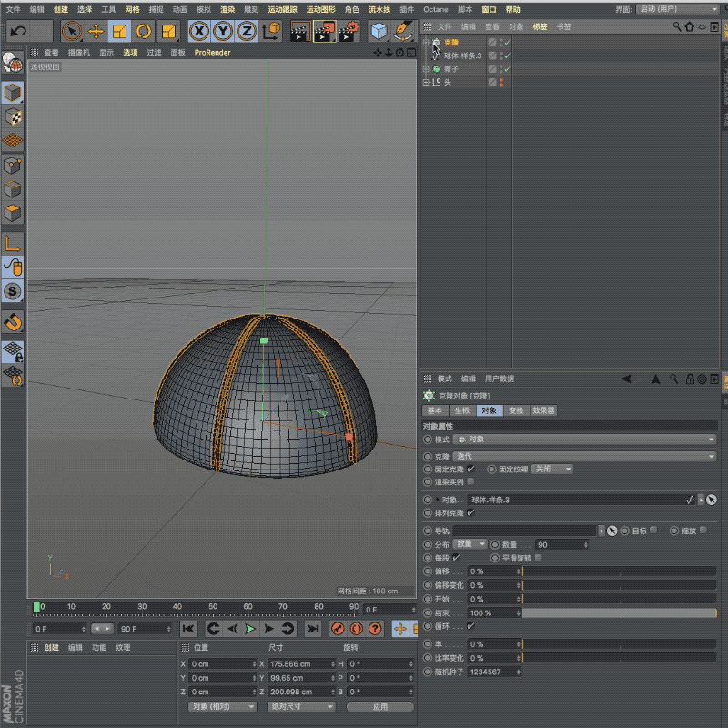
Task: Select the Scale tool
Action: point(120,31)
